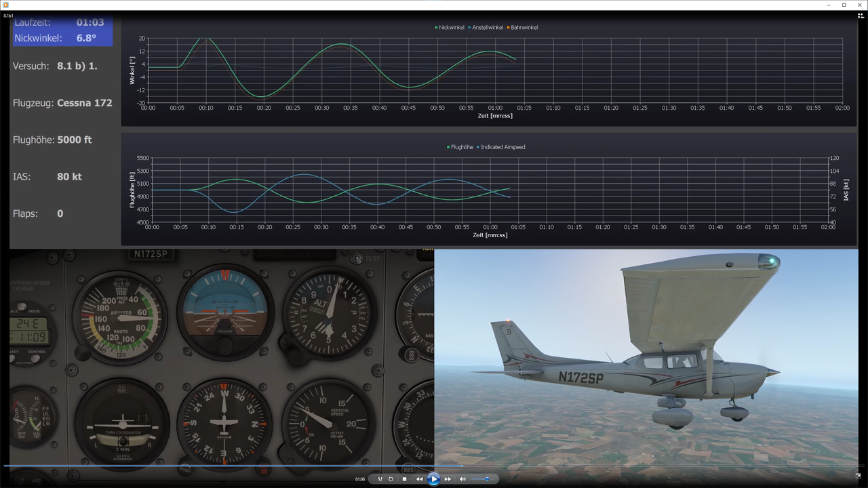Click the "80 kt" airspeed value
Screen dimensions: 868x488
click(x=69, y=176)
